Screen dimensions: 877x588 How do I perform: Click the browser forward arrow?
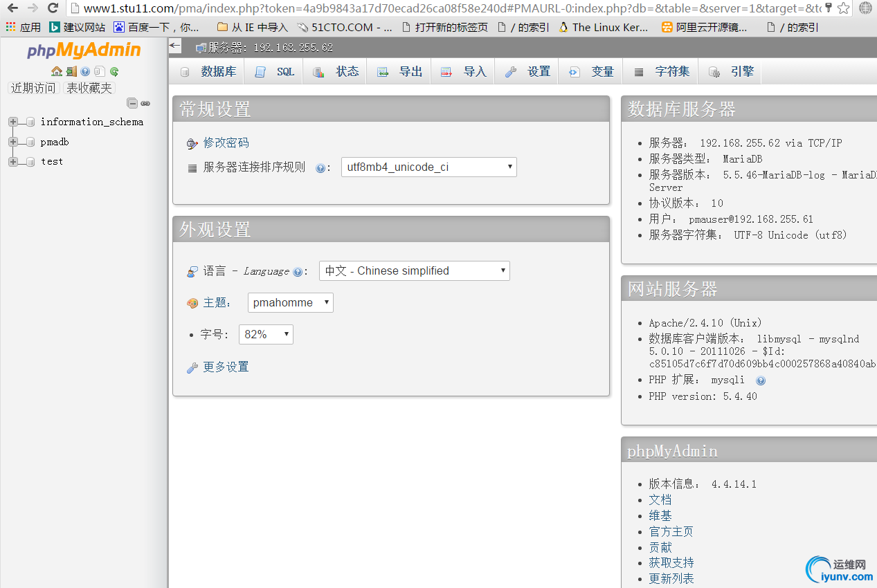point(33,8)
